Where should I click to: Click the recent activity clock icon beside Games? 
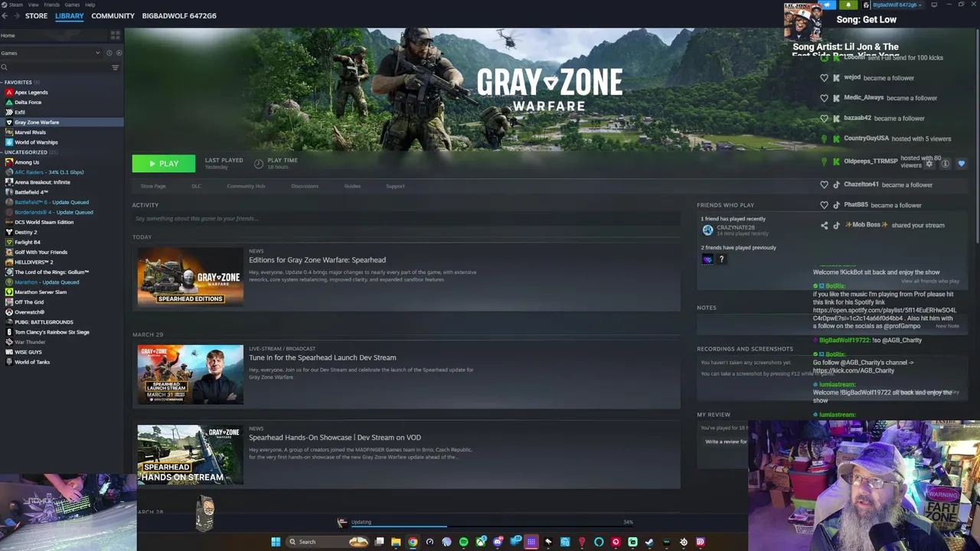pyautogui.click(x=109, y=53)
